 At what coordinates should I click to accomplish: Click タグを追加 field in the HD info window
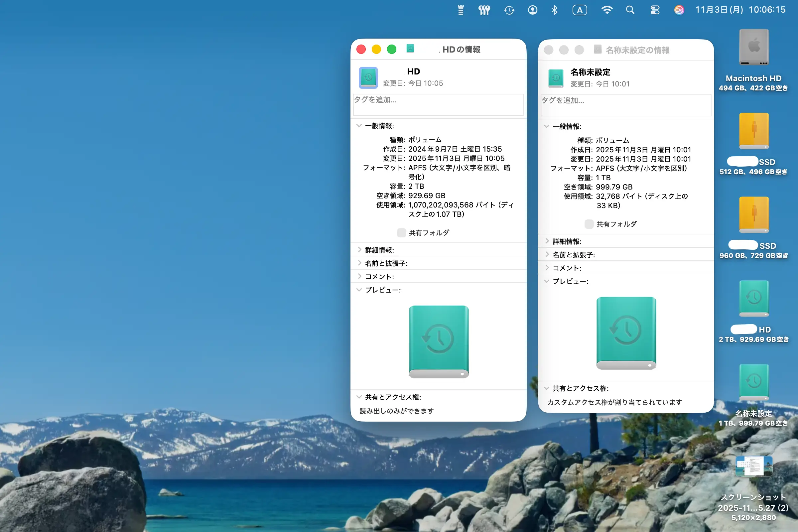tap(438, 104)
